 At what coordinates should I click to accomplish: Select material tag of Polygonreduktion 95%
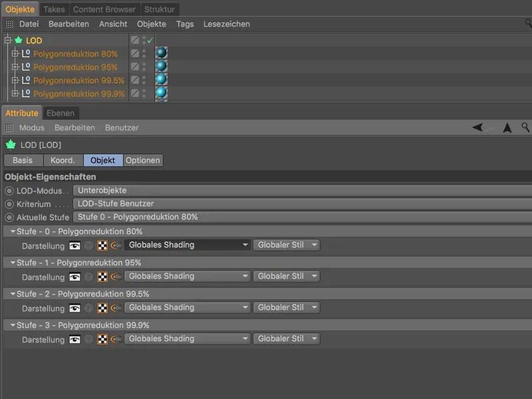pos(161,66)
